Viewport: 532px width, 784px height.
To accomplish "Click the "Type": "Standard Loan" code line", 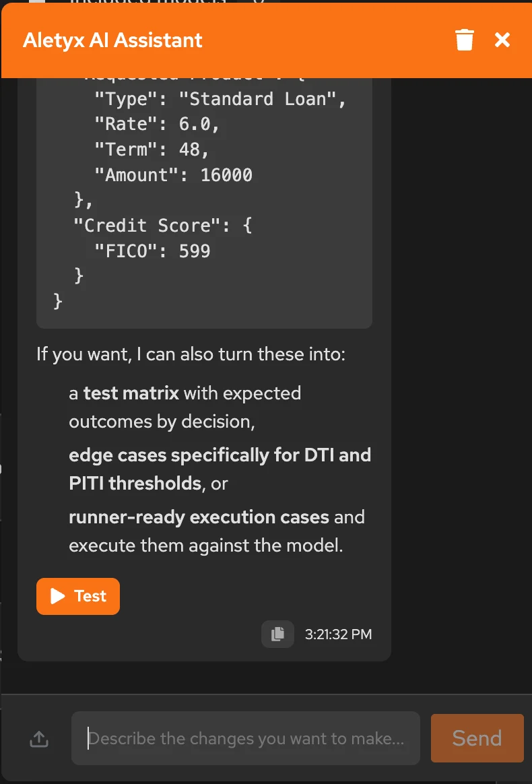I will coord(220,99).
